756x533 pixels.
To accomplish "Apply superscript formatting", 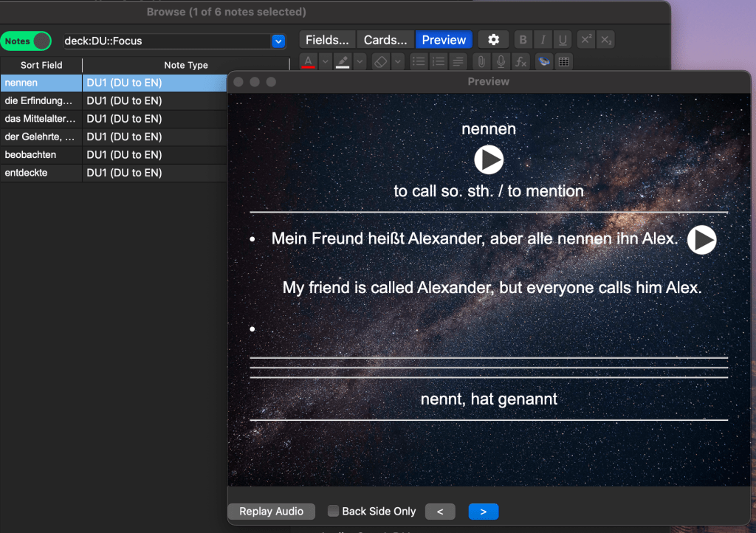I will tap(585, 40).
